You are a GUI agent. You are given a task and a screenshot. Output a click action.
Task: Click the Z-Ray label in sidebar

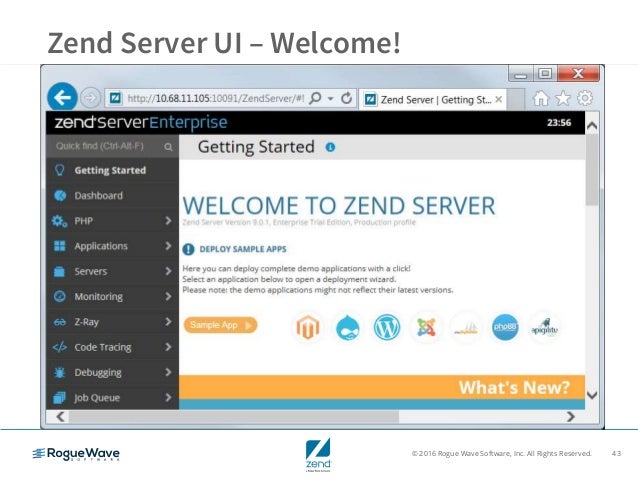86,322
